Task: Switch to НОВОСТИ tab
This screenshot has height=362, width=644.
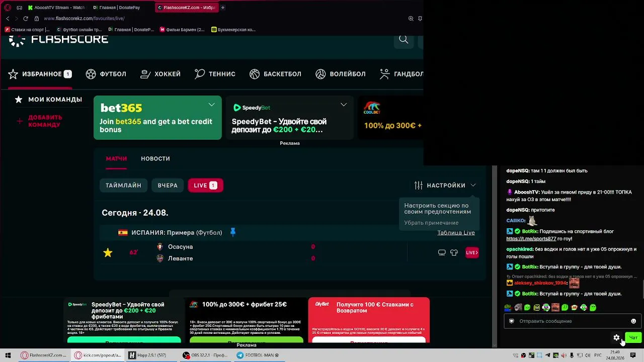Action: click(155, 159)
